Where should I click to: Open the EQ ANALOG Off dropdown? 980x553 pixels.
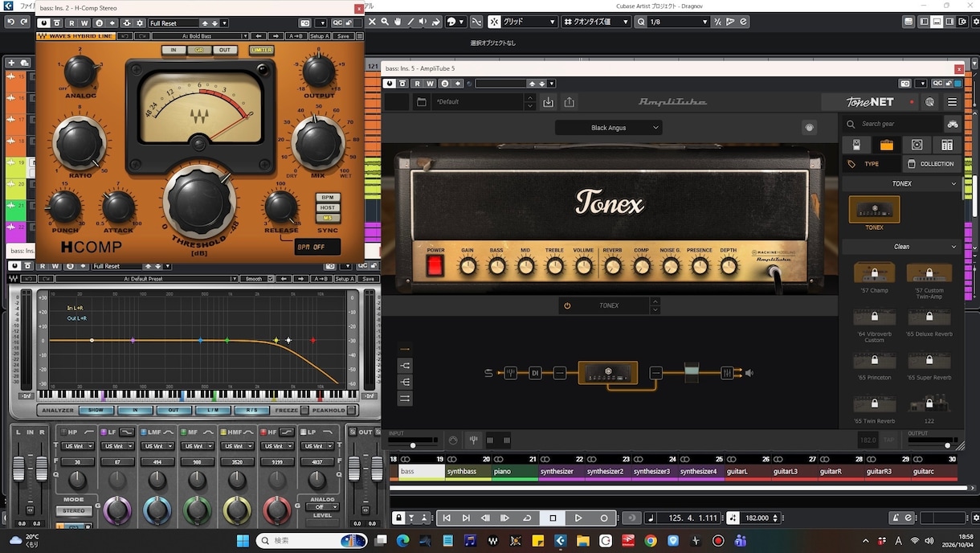coord(322,507)
